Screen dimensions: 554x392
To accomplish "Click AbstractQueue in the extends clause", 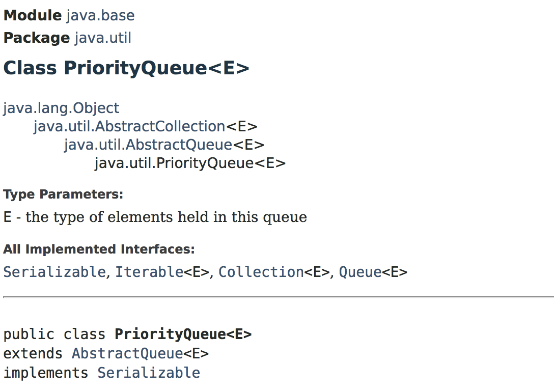I will [127, 353].
